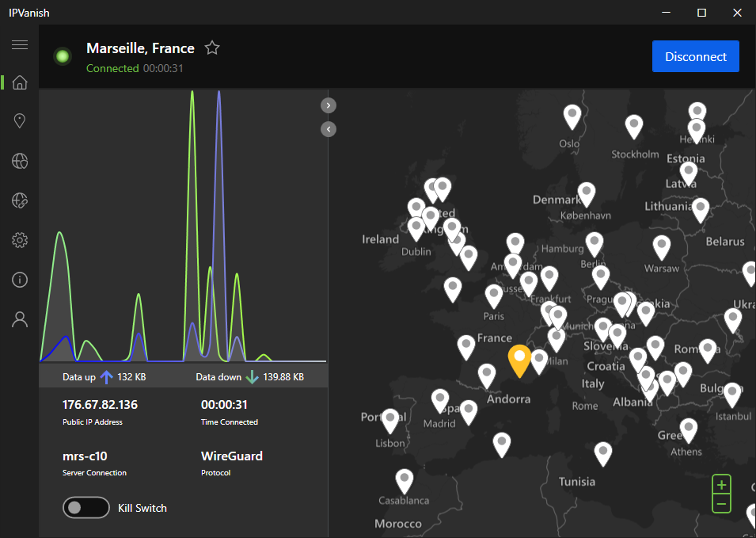
Task: Select the Warsaw map pin
Action: click(x=662, y=246)
